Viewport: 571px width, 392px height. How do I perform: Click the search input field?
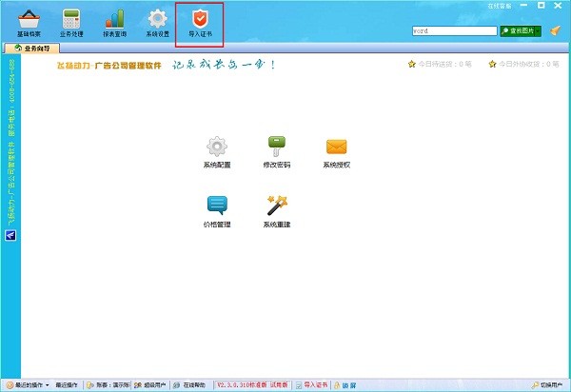click(x=455, y=31)
